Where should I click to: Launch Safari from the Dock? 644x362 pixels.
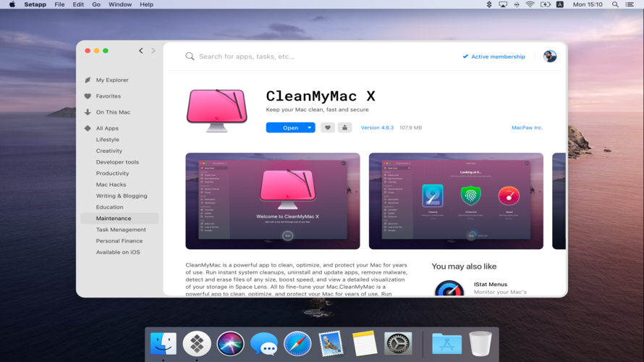pyautogui.click(x=297, y=343)
